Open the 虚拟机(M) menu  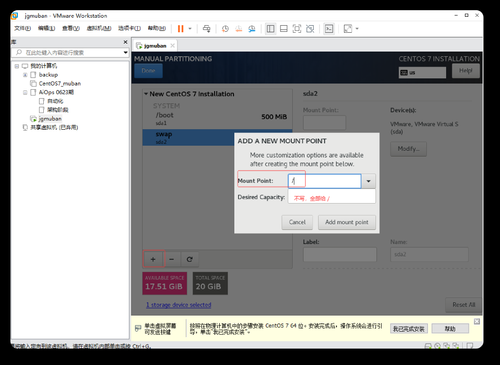tap(99, 28)
